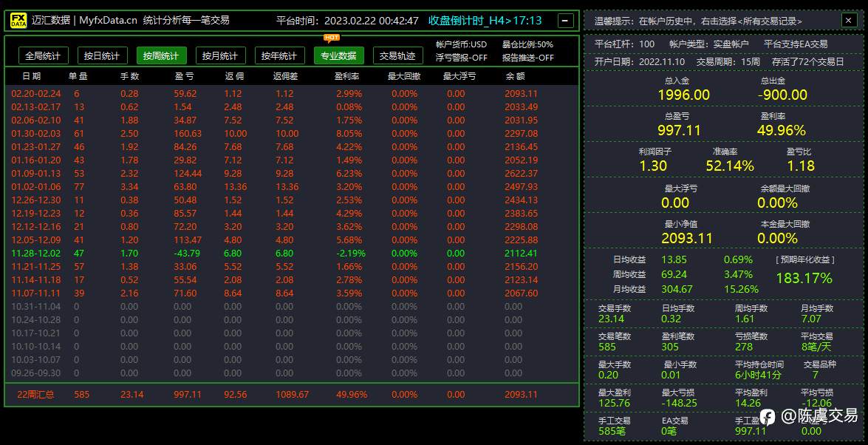
Task: Click the FX DATA logo icon
Action: pos(18,21)
